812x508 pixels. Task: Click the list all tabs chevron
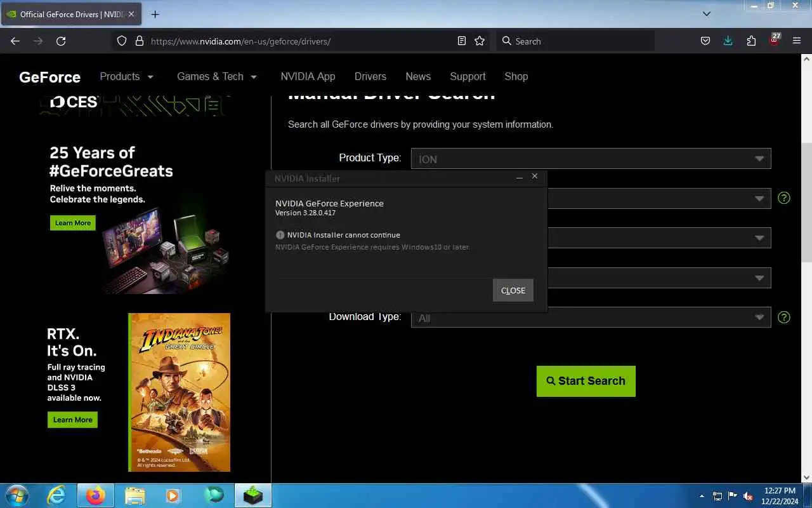tap(707, 13)
